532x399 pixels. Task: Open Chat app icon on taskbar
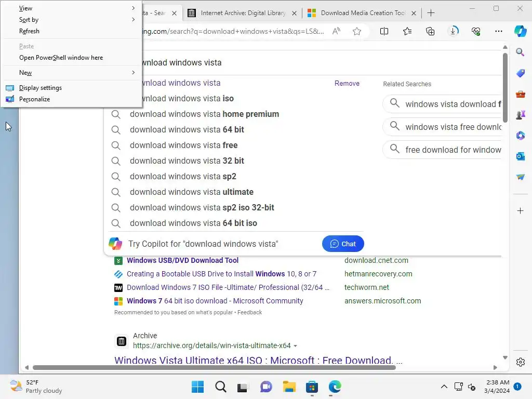coord(266,387)
